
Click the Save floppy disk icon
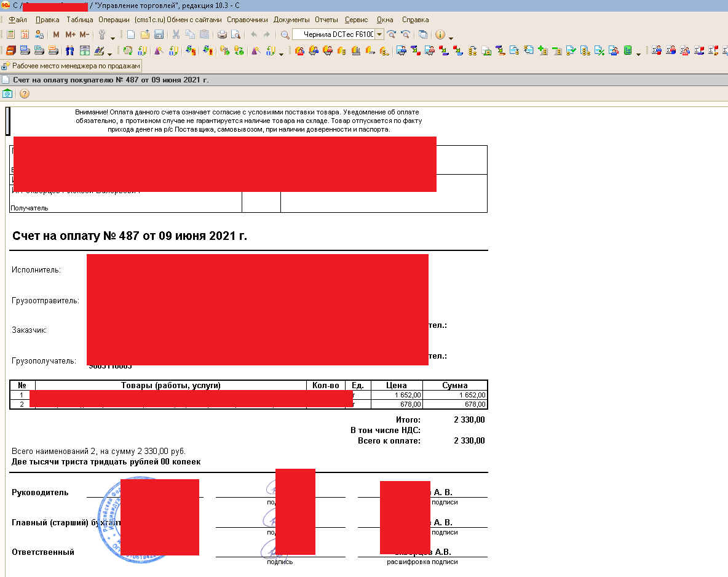(159, 34)
